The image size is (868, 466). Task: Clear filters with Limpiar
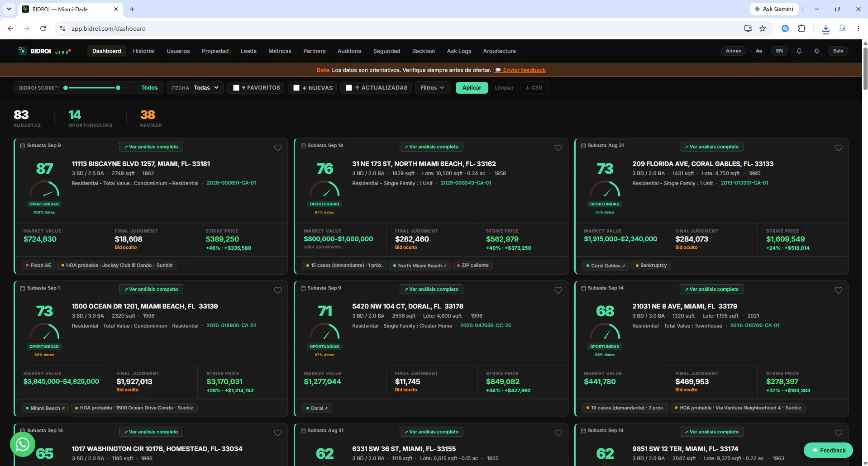[x=504, y=88]
